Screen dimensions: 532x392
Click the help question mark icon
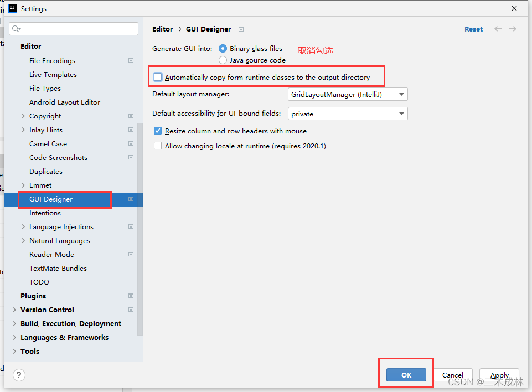point(19,375)
